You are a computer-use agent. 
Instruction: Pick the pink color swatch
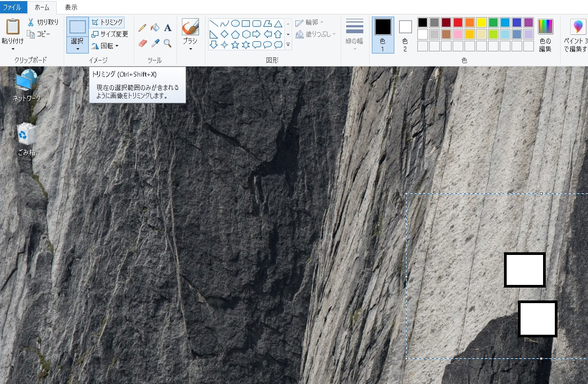458,34
